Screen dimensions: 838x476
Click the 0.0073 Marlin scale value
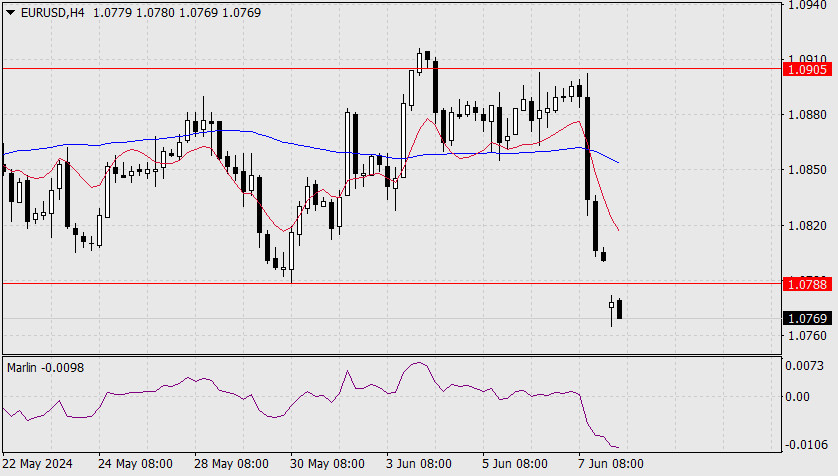pos(804,366)
